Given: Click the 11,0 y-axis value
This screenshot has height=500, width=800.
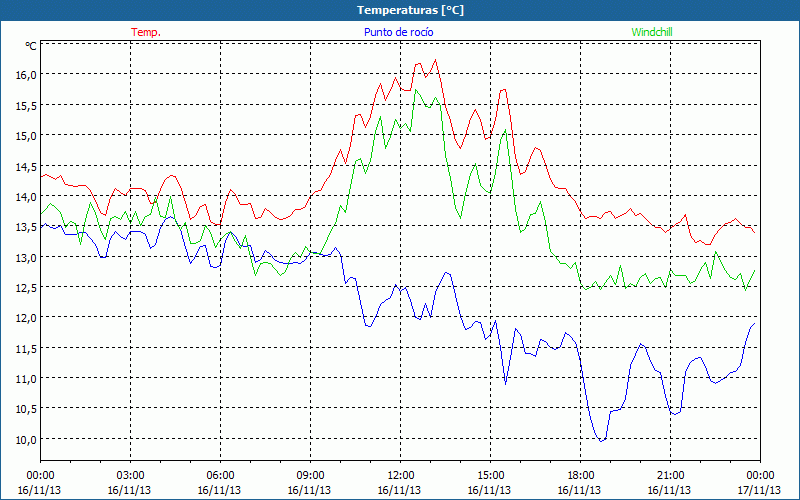Looking at the screenshot, I should point(27,378).
